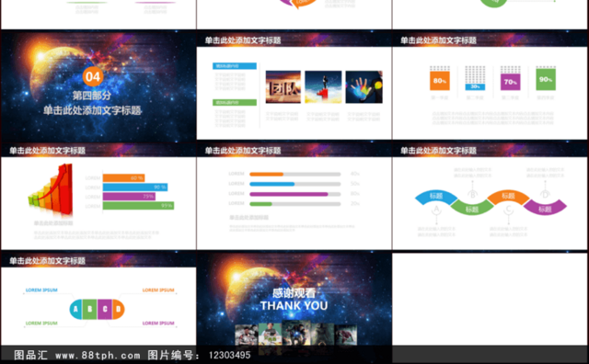Click the teal A capsule segment
Screen dimensions: 589x364
pyautogui.click(x=75, y=309)
